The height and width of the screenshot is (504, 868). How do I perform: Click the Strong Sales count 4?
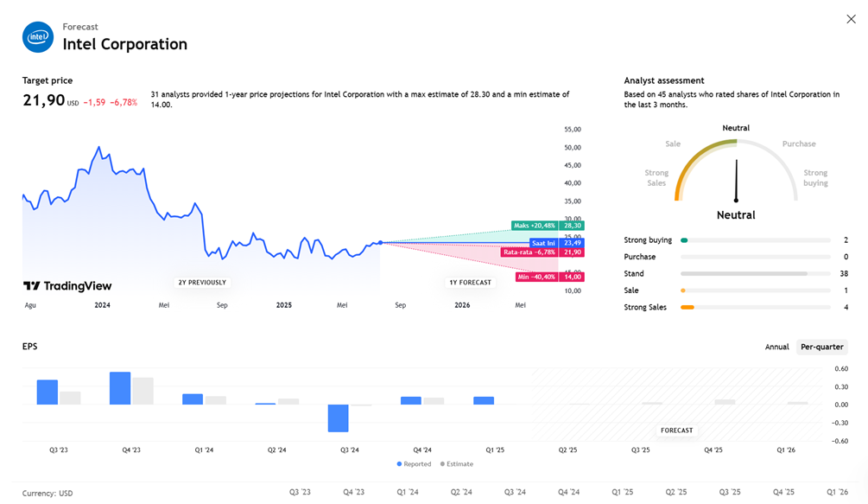point(846,308)
